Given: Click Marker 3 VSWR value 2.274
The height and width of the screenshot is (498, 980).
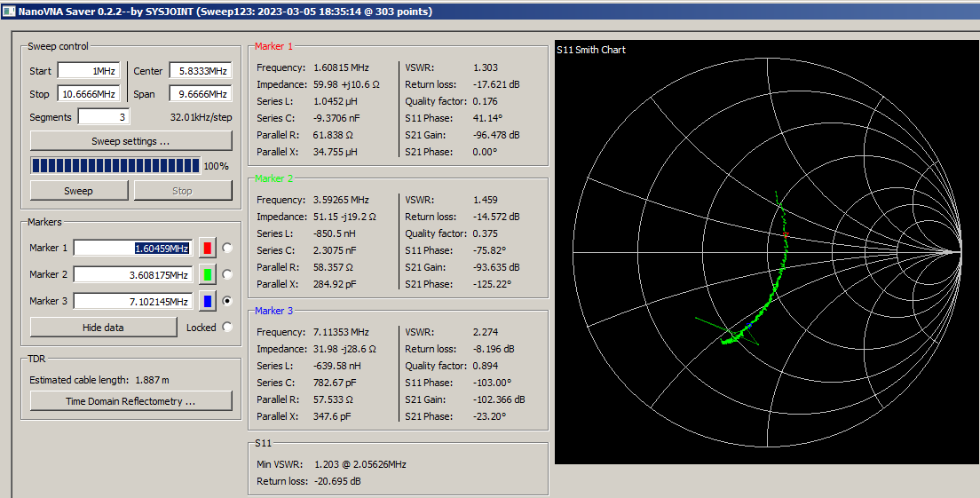Looking at the screenshot, I should (486, 332).
